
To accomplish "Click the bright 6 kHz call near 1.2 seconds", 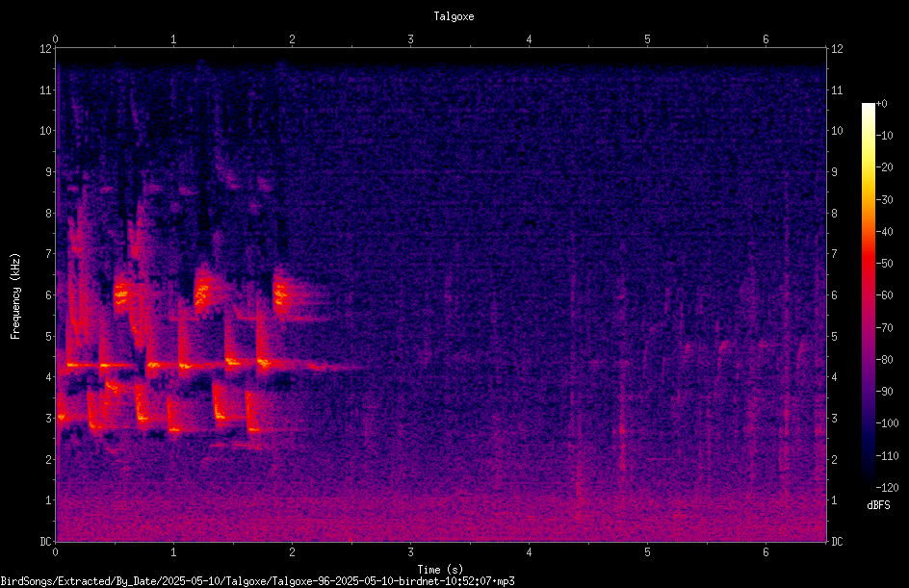I will 202,291.
